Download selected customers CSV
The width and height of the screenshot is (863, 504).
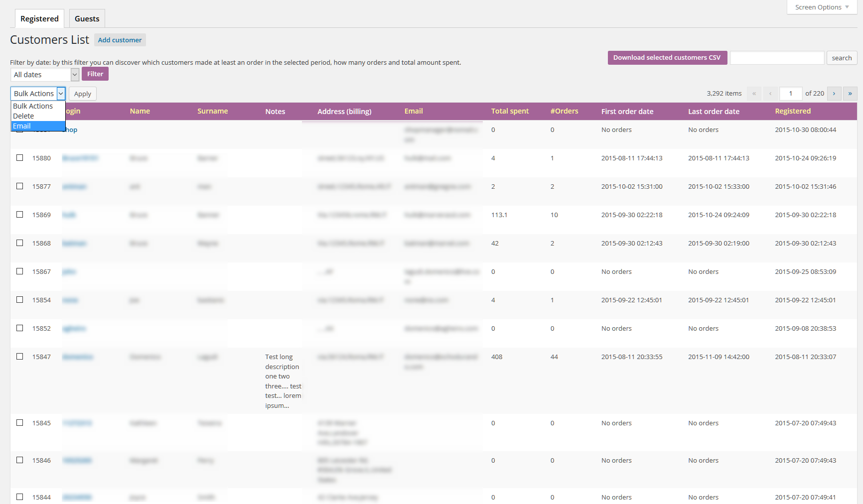tap(667, 58)
